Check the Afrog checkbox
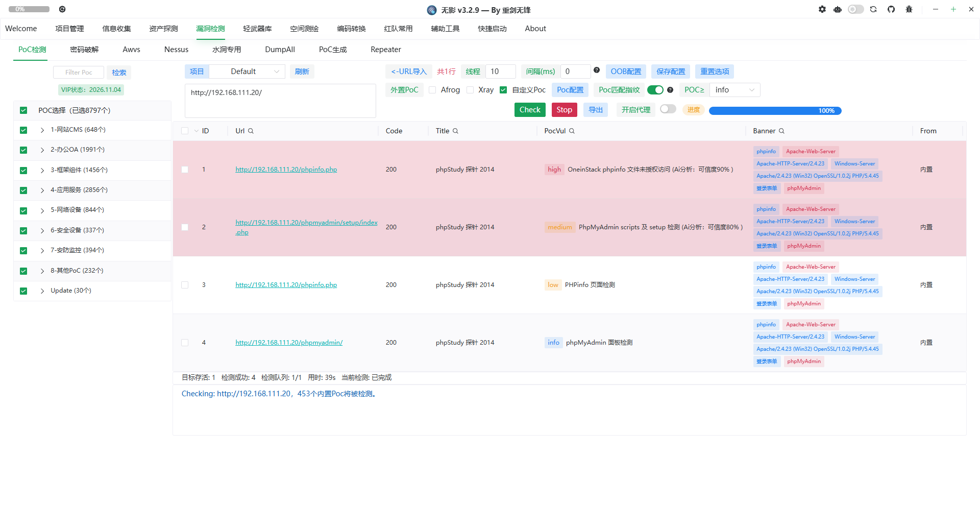980x527 pixels. tap(432, 90)
